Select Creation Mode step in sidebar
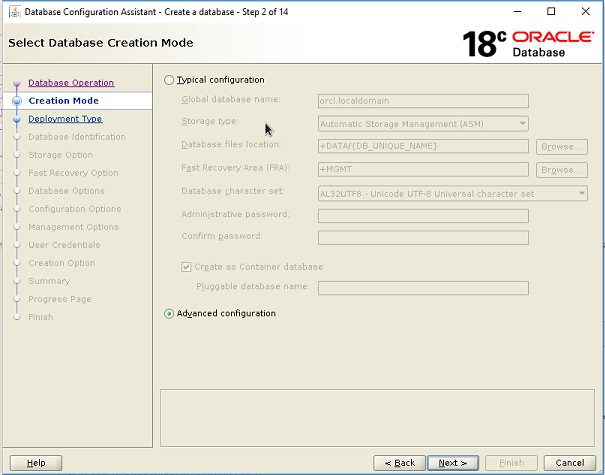Viewport: 605px width, 475px height. (64, 101)
